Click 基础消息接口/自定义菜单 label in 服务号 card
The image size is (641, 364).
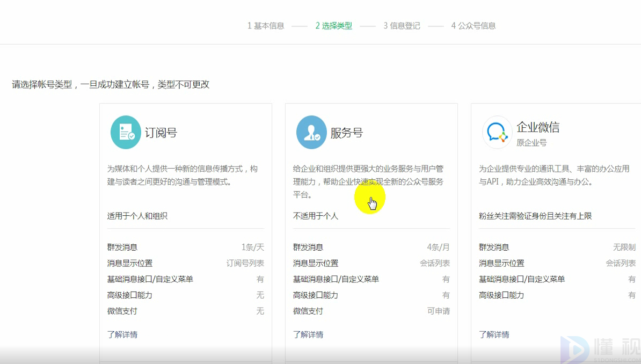click(x=336, y=279)
